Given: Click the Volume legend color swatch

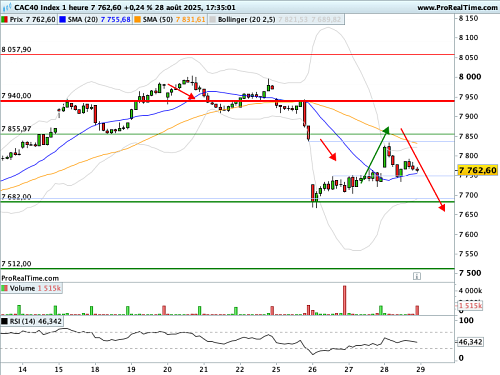Looking at the screenshot, I should (5, 288).
